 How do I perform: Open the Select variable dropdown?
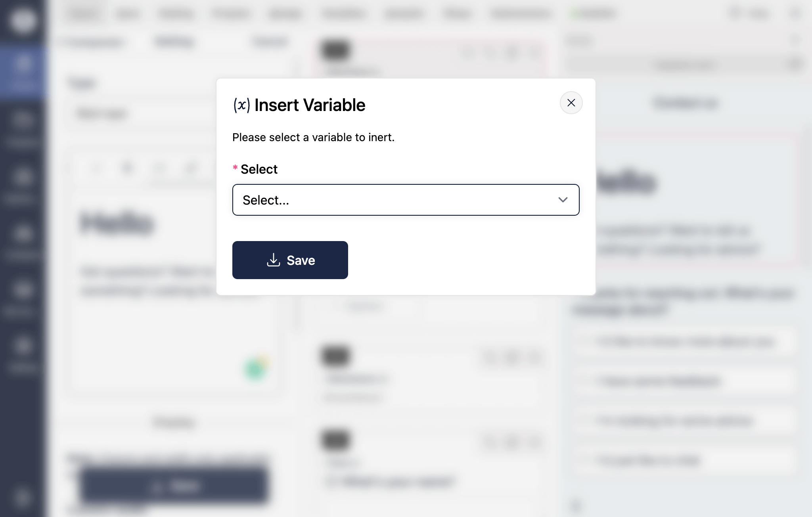(x=406, y=200)
